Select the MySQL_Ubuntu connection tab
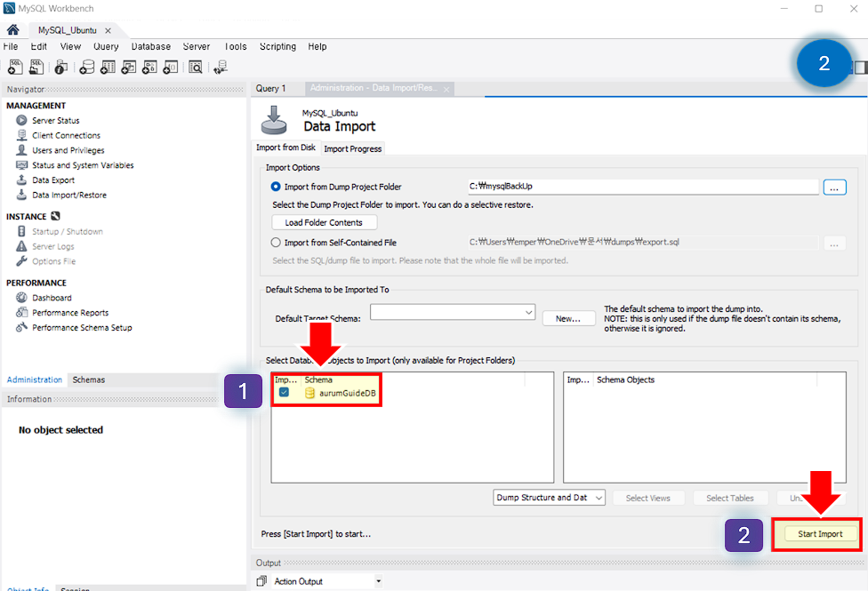The width and height of the screenshot is (868, 591). point(67,30)
